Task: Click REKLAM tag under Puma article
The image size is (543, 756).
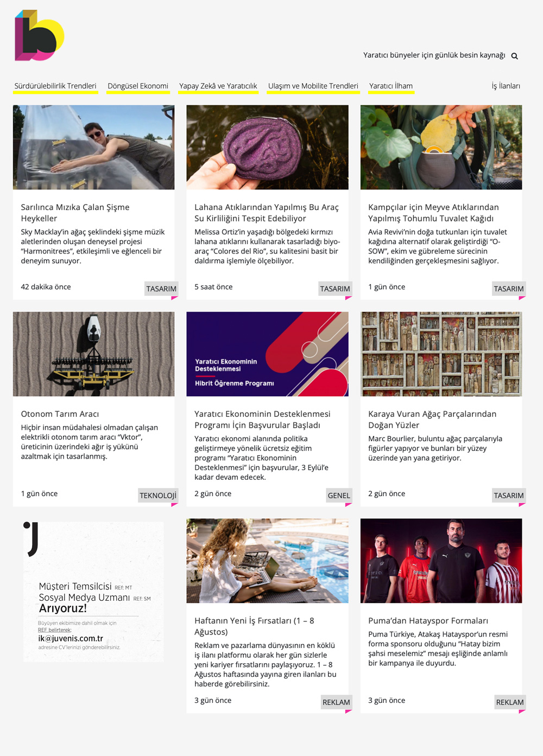Action: pos(510,702)
